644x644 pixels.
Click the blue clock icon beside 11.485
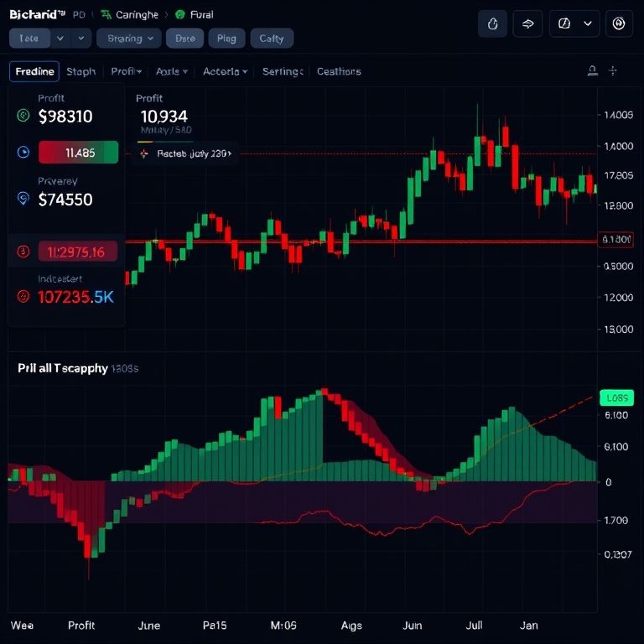pyautogui.click(x=23, y=153)
